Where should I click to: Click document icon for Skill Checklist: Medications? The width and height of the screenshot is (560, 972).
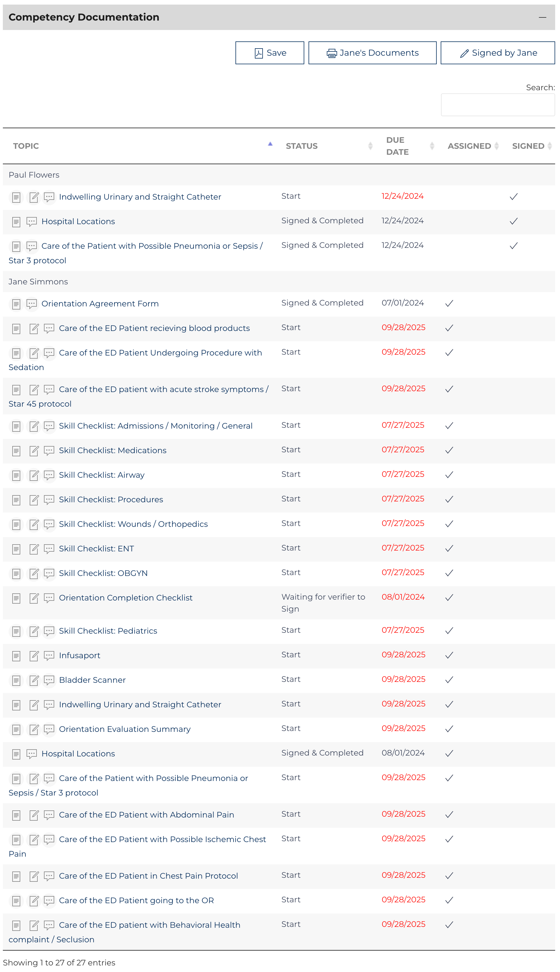(x=16, y=451)
